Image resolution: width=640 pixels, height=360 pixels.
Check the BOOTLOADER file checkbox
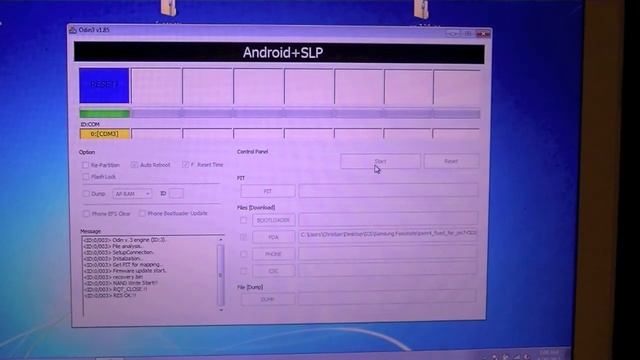(x=243, y=220)
